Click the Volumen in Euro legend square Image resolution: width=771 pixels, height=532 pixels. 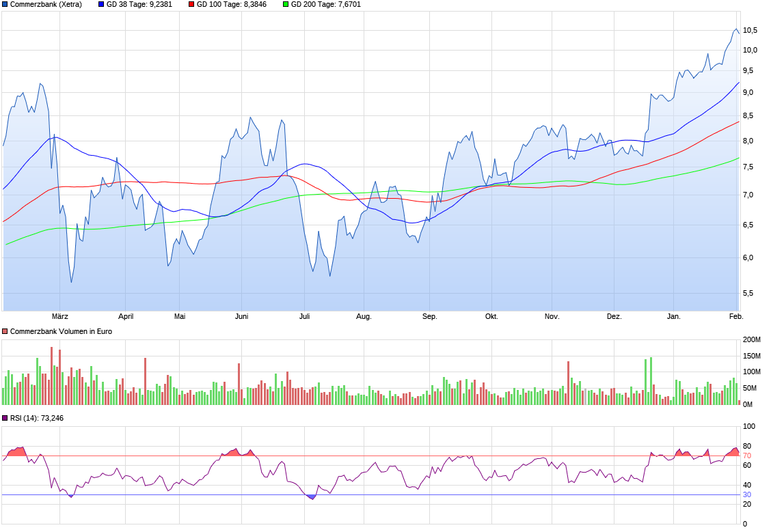pos(5,332)
